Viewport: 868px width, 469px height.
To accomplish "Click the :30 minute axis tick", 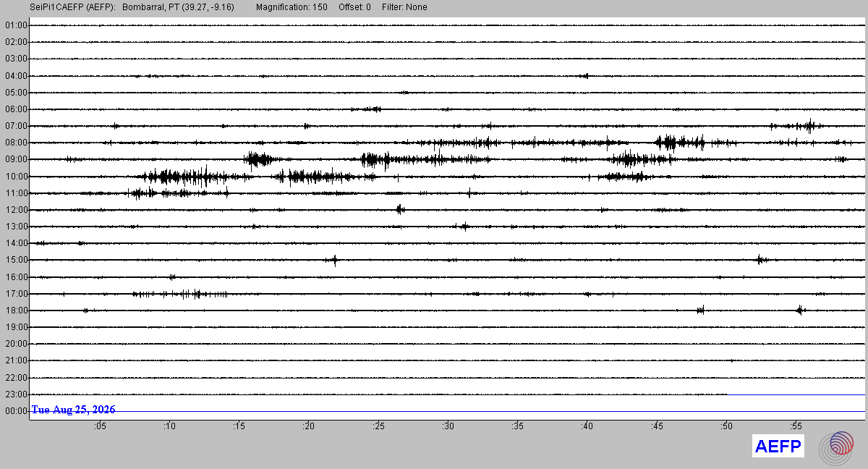I will pyautogui.click(x=448, y=426).
